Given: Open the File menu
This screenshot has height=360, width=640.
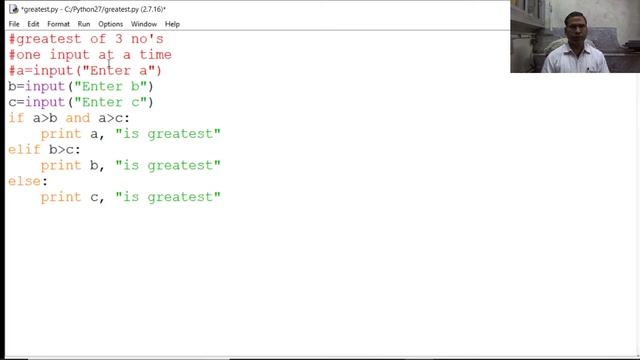Looking at the screenshot, I should pos(14,24).
